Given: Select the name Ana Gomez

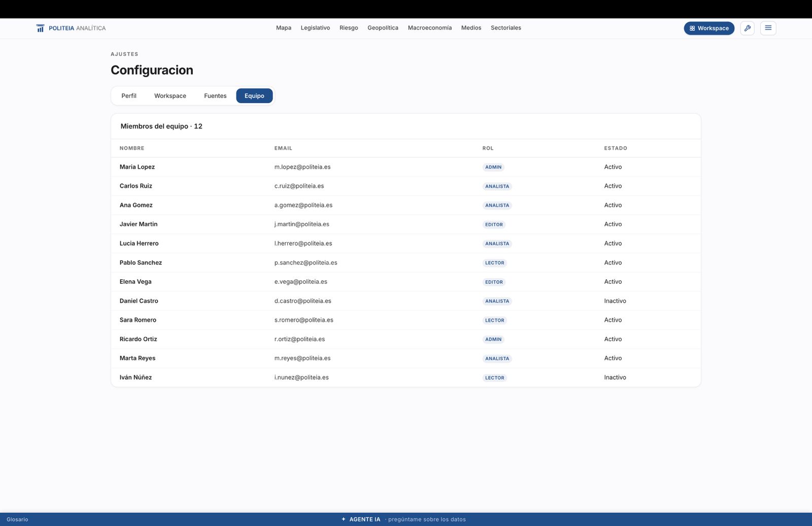Looking at the screenshot, I should [136, 205].
